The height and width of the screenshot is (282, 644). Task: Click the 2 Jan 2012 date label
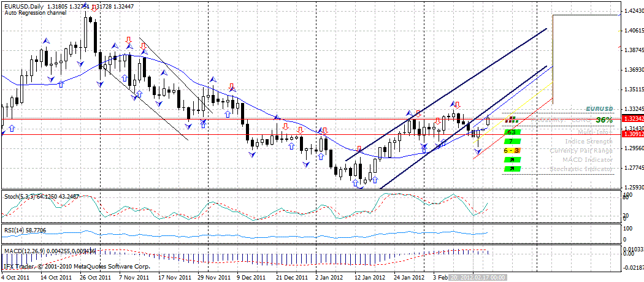(330, 278)
